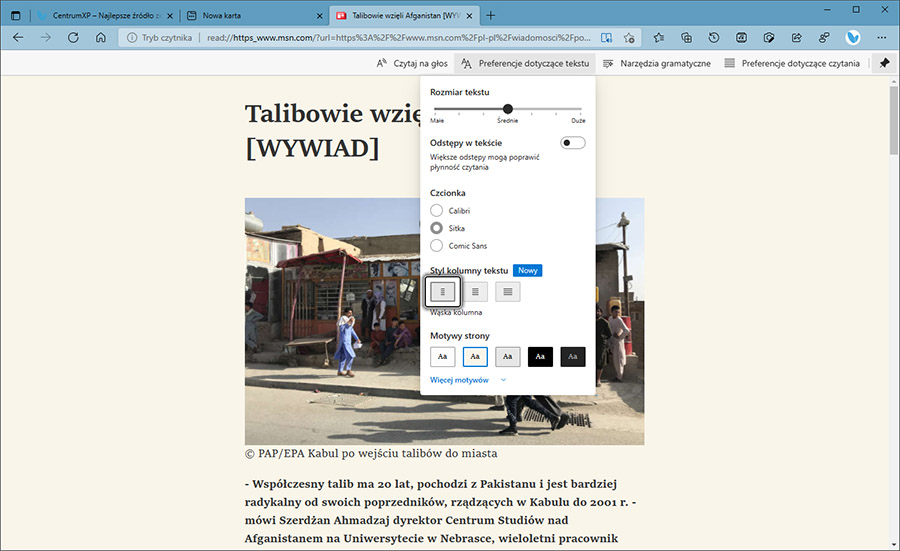
Task: Click the forward navigation arrow
Action: (x=45, y=37)
